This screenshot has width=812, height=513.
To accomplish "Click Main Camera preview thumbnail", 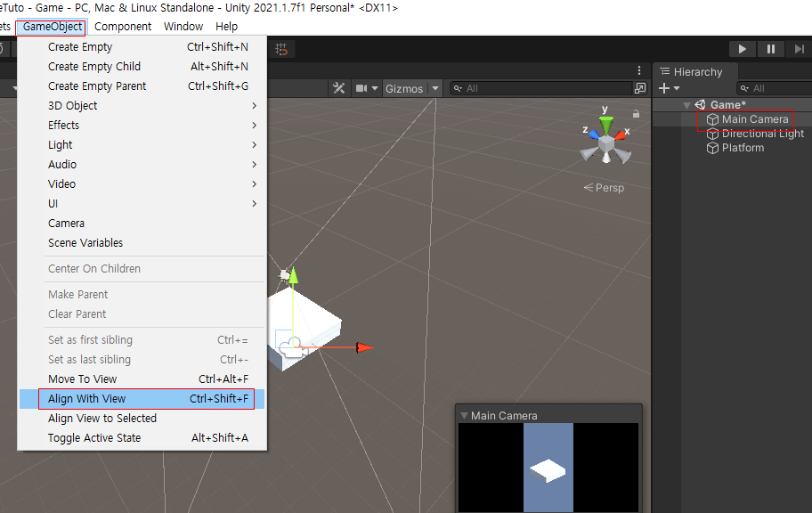I will click(x=548, y=468).
